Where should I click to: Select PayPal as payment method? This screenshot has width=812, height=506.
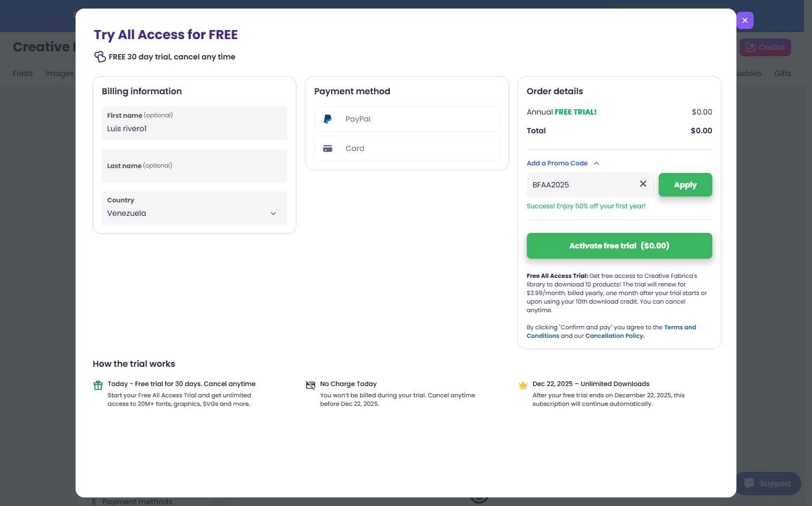point(407,119)
